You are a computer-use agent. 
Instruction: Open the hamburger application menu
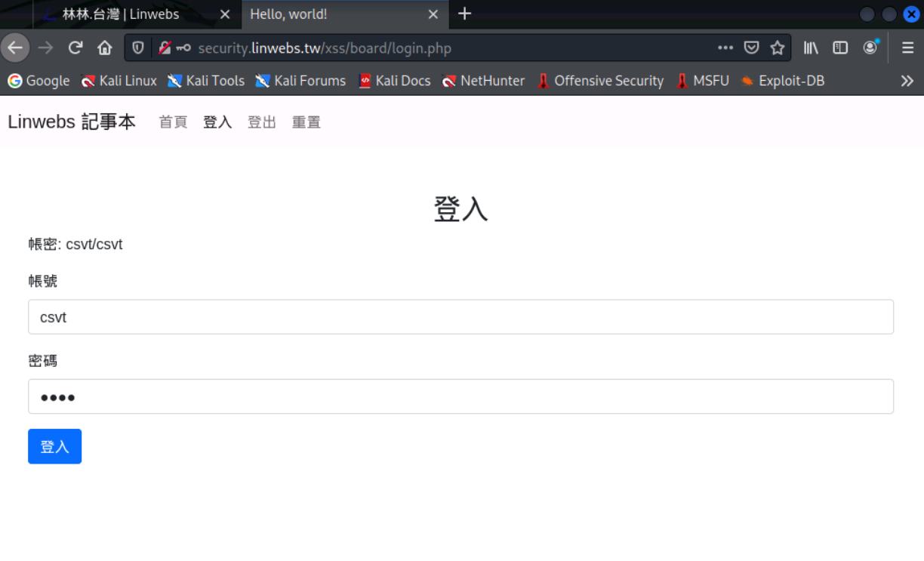click(x=907, y=48)
